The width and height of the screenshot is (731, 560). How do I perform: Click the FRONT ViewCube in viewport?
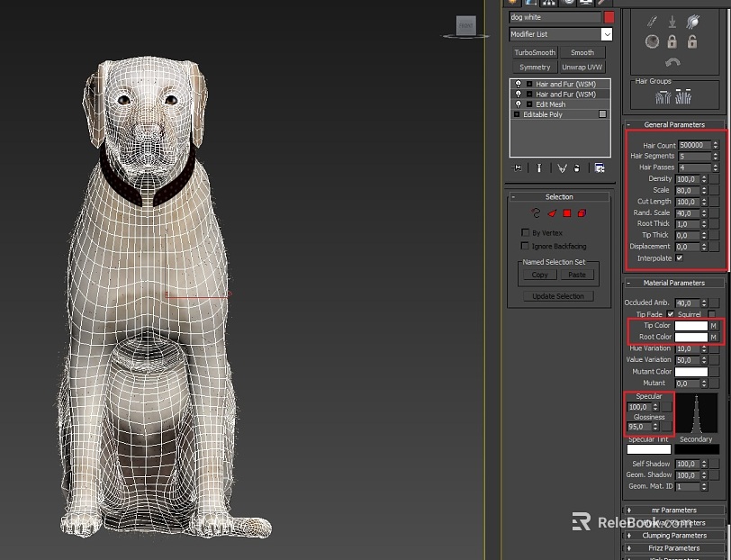pyautogui.click(x=465, y=26)
